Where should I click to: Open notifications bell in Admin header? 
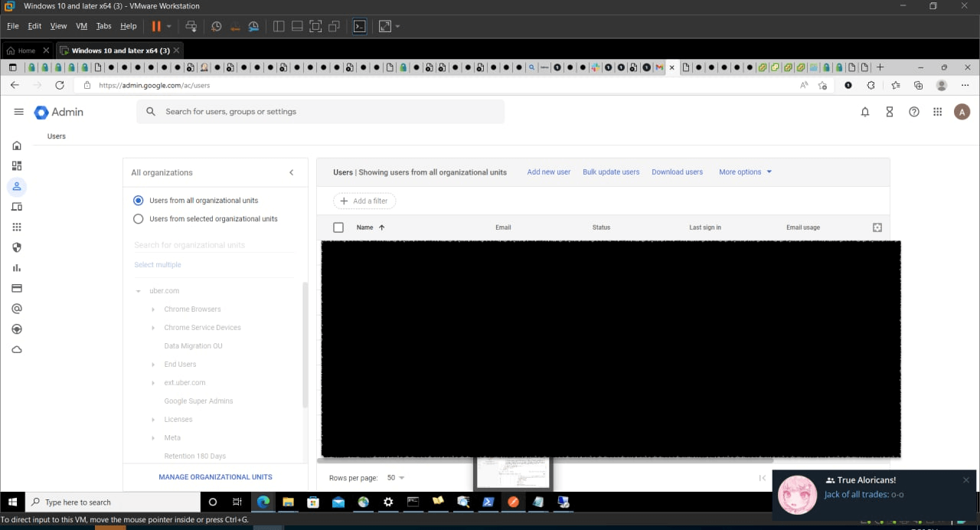(x=865, y=112)
